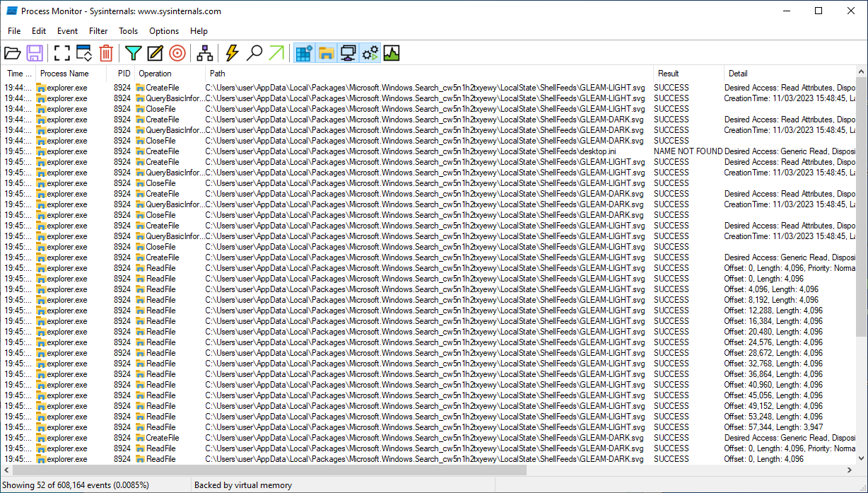This screenshot has height=493, width=868.
Task: Toggle Show Registry Activity
Action: point(304,53)
